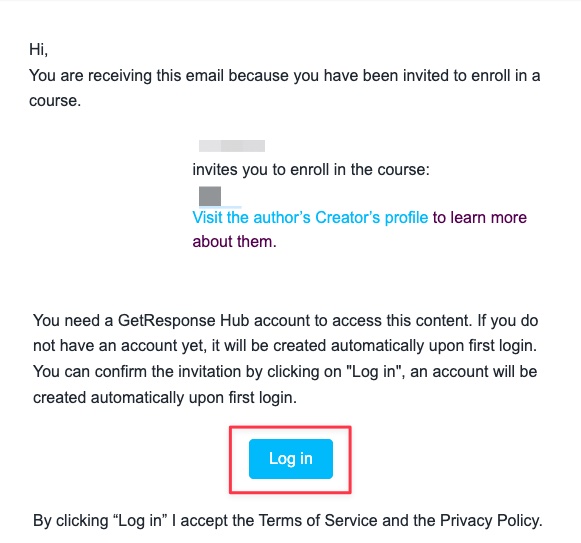Image resolution: width=581 pixels, height=543 pixels.
Task: Click the 'GetResponse Hub' words in the paragraph
Action: [183, 321]
